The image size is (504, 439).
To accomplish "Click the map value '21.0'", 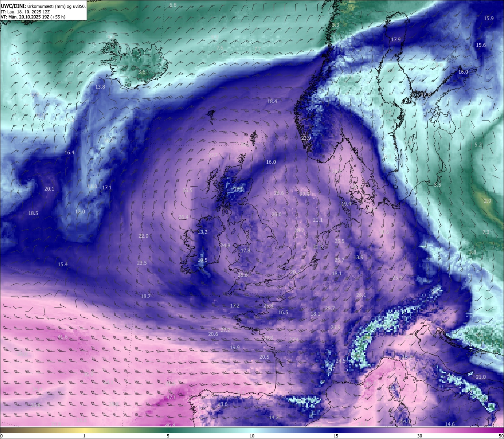I will click(481, 377).
